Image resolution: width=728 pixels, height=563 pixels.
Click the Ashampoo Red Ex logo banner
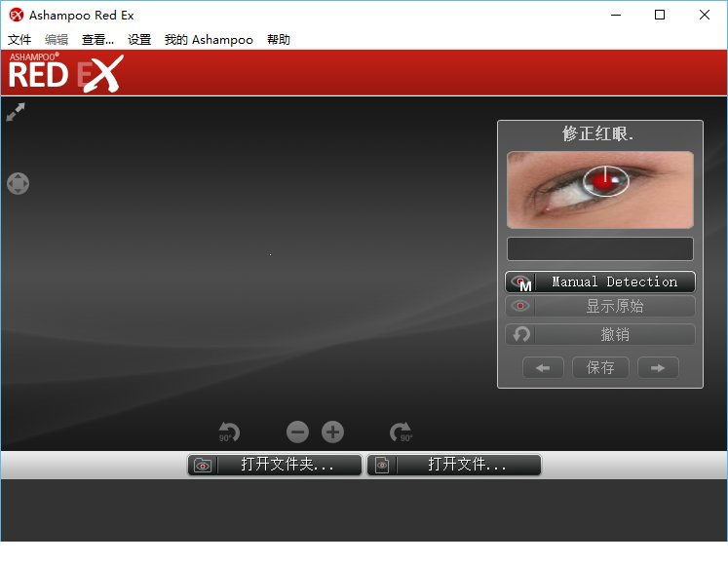tap(66, 72)
